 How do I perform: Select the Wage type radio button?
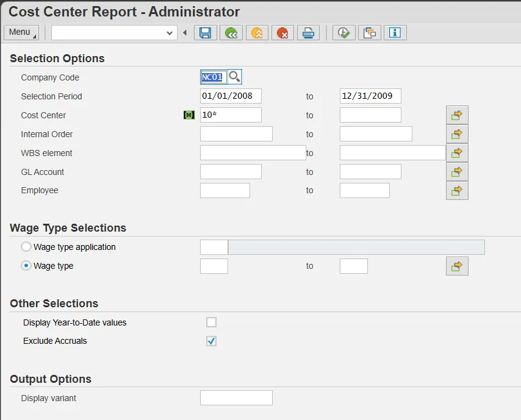[26, 266]
